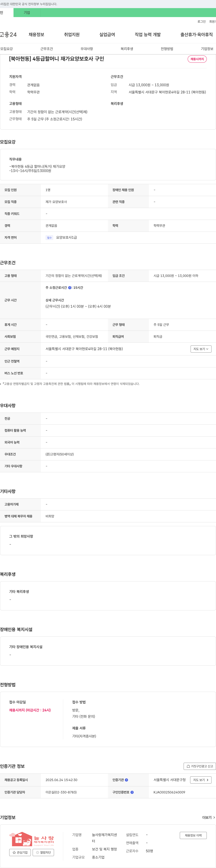Click the (준)고령자(50세이상) preference text

[60, 454]
